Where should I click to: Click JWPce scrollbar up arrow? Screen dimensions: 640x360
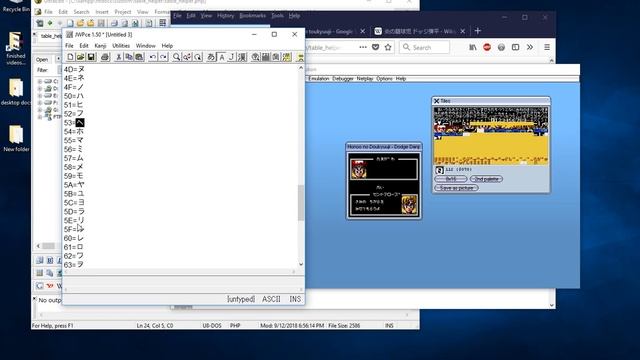click(x=301, y=68)
